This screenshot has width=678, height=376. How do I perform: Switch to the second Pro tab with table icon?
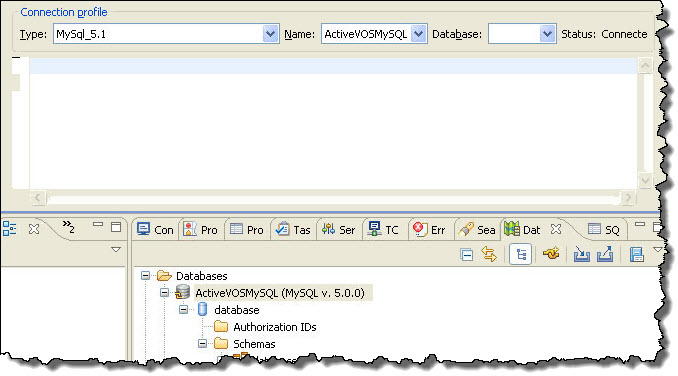[247, 229]
